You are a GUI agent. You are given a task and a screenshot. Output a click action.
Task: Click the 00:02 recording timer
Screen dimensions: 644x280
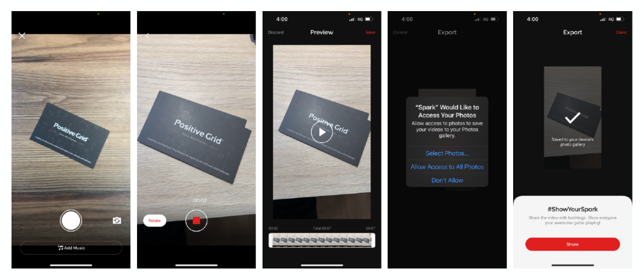(200, 201)
